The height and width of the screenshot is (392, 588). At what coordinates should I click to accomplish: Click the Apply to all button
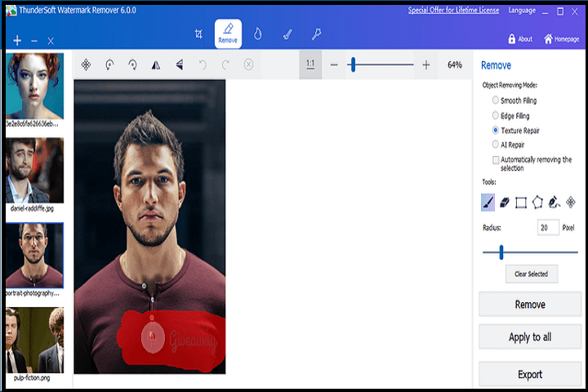click(529, 336)
